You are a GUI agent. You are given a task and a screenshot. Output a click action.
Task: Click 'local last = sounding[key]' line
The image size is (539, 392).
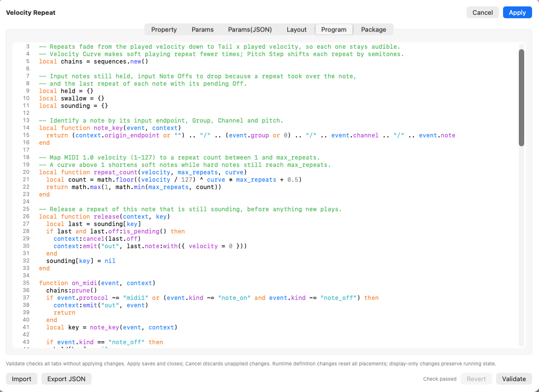94,224
